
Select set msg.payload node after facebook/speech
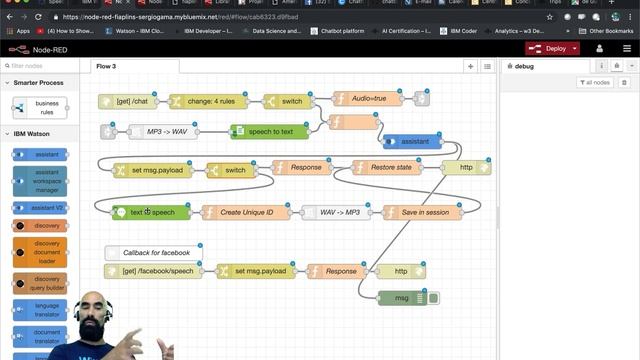pos(256,271)
